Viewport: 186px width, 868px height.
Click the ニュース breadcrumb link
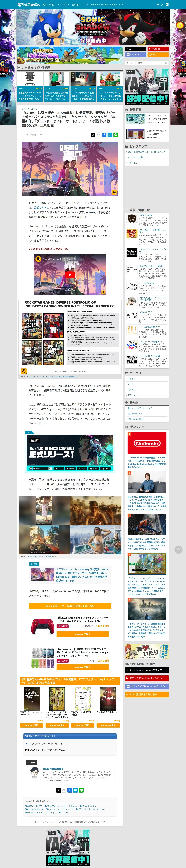click(x=33, y=109)
